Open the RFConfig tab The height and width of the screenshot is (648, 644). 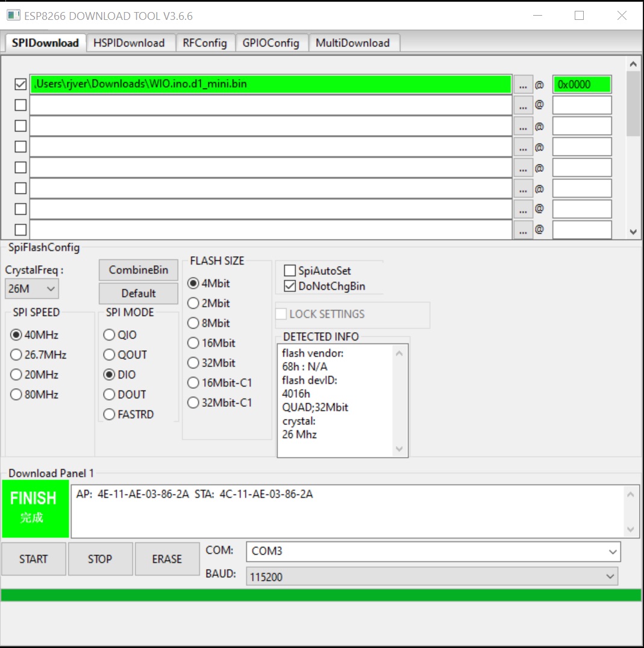point(205,43)
